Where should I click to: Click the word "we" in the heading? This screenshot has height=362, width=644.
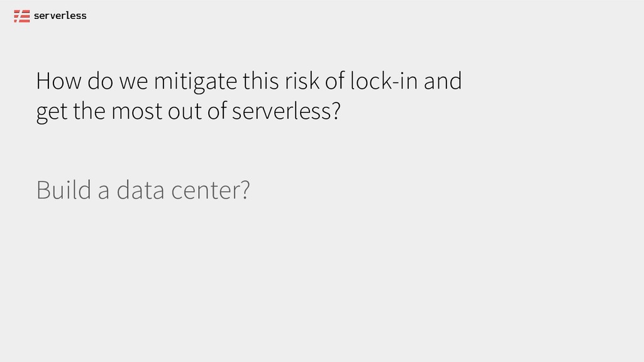(x=133, y=82)
